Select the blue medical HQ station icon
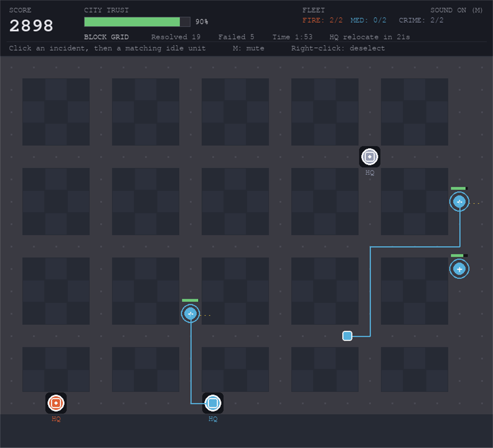Viewport: 493px width, 448px height. tap(213, 403)
